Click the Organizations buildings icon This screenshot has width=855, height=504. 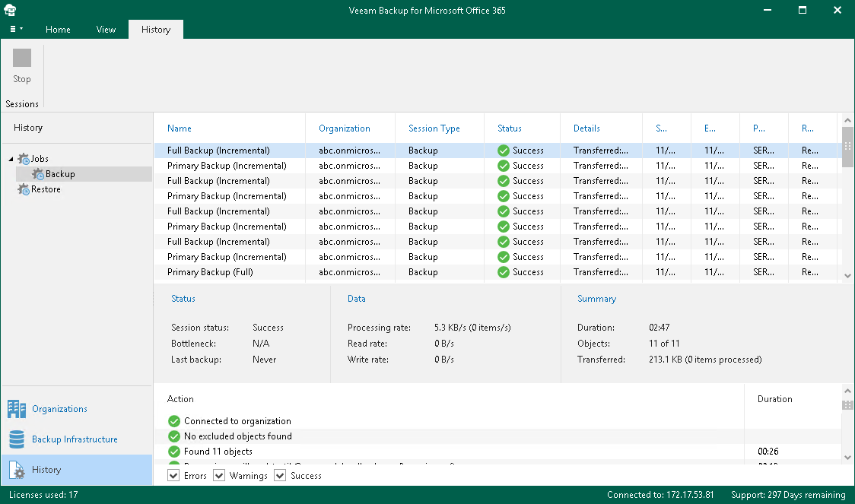[17, 409]
